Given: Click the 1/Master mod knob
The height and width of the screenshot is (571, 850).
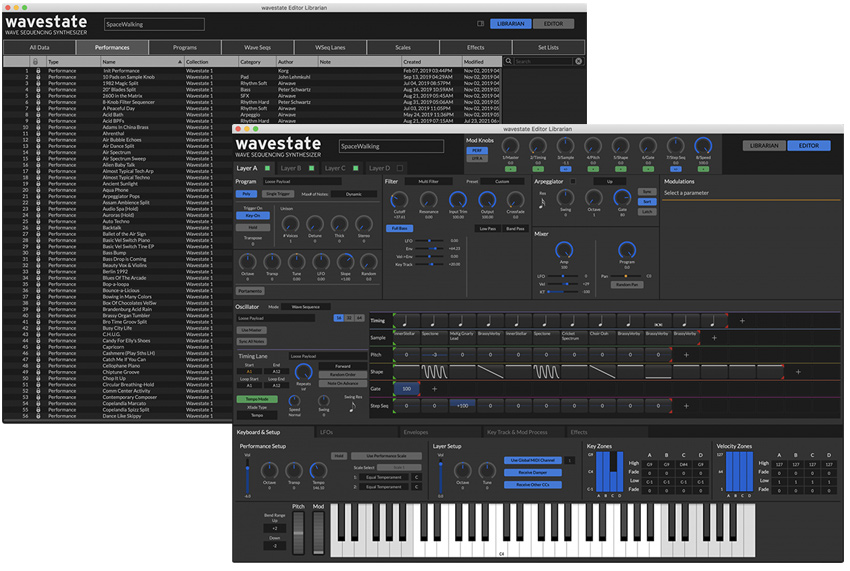Looking at the screenshot, I should click(x=510, y=146).
